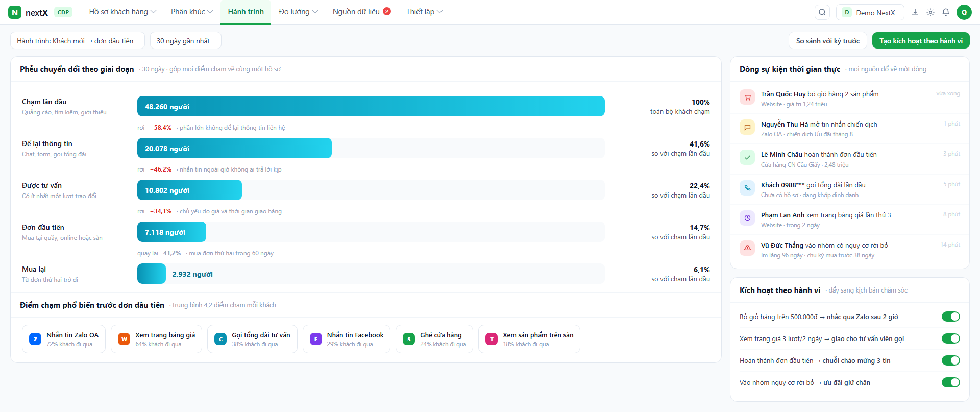Click the Zalo OA touchpoint icon

(35, 339)
